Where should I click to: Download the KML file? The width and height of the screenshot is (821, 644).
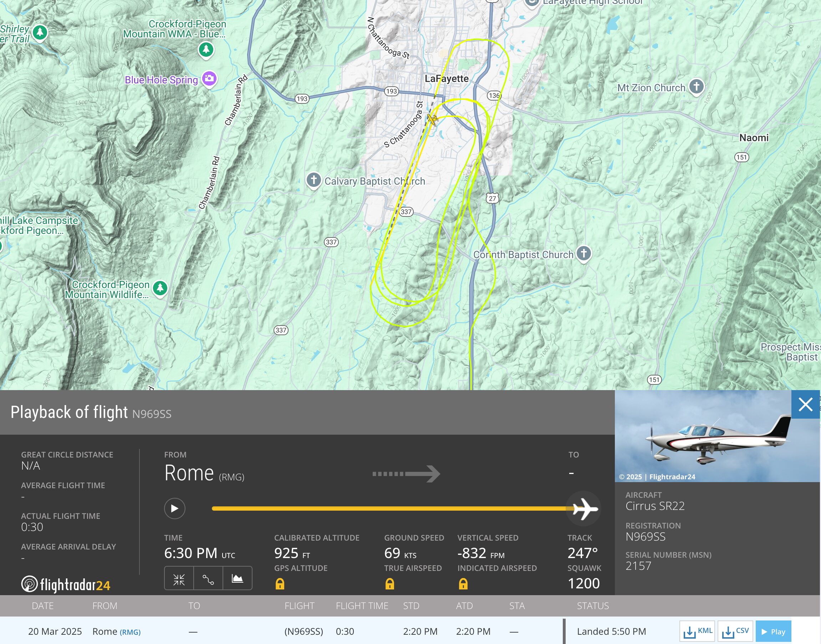tap(698, 631)
